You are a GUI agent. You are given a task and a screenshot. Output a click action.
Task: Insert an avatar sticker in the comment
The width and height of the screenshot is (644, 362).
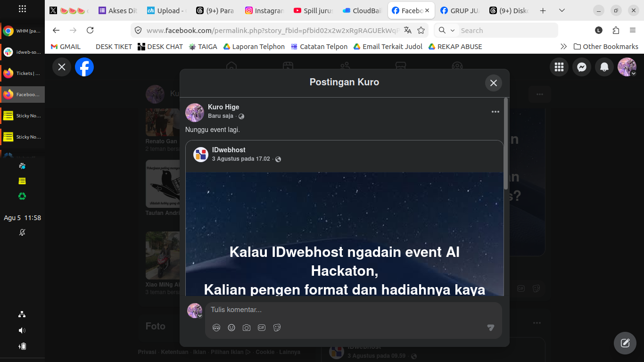[x=216, y=328]
